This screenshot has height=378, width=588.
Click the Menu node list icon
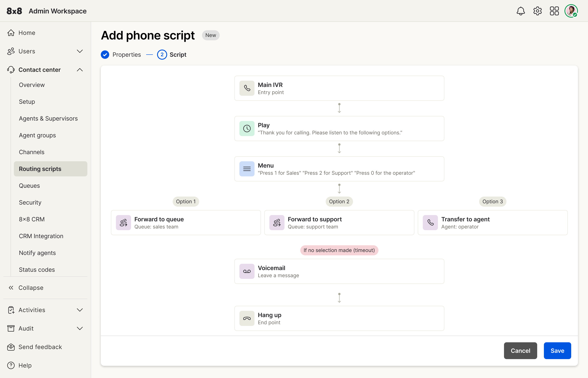[247, 169]
